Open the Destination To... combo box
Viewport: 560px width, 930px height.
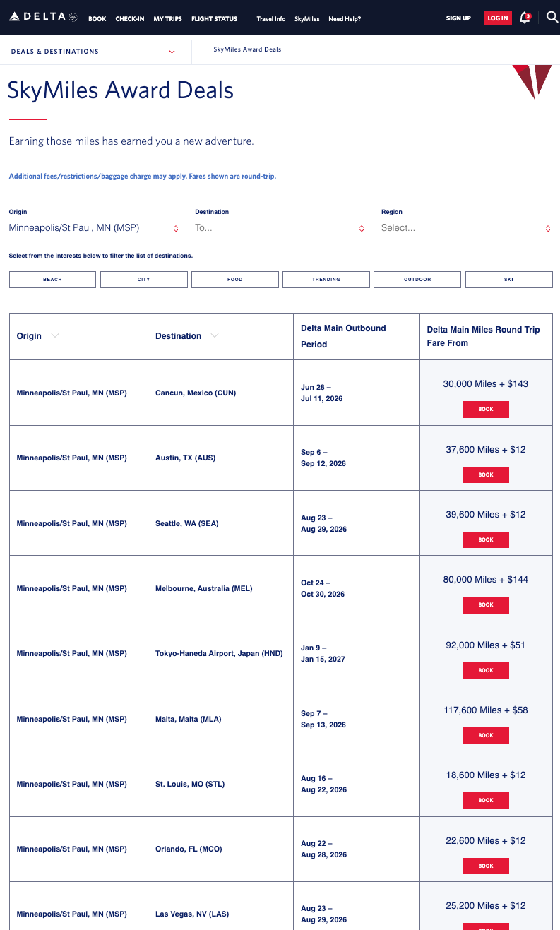coord(280,228)
